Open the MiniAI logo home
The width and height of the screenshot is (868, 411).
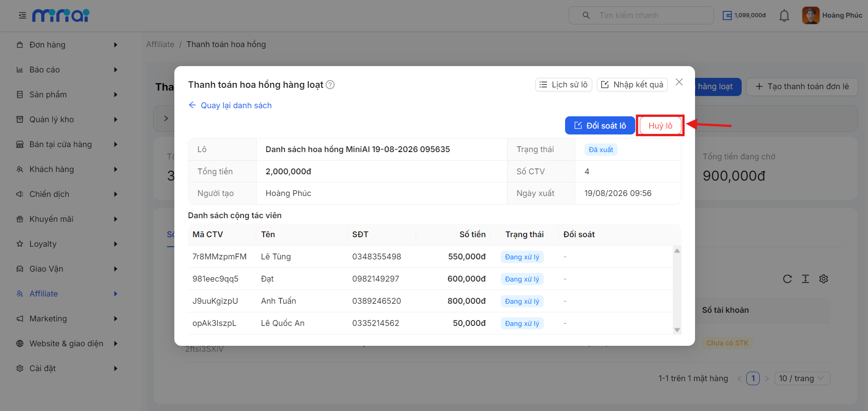(61, 15)
